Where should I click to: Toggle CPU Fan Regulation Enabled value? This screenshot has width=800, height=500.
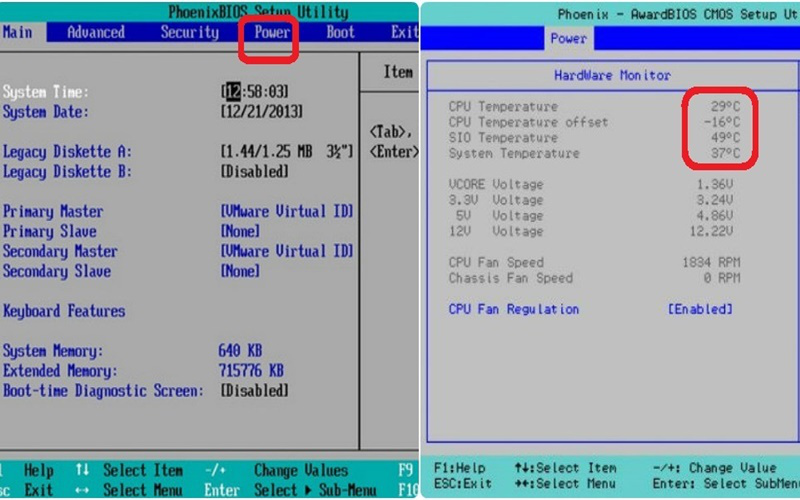[x=699, y=309]
